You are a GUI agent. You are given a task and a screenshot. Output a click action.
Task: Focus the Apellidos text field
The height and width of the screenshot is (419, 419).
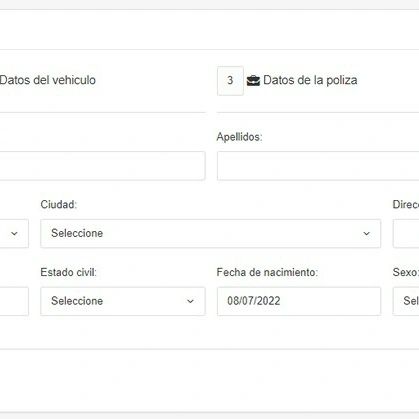318,166
